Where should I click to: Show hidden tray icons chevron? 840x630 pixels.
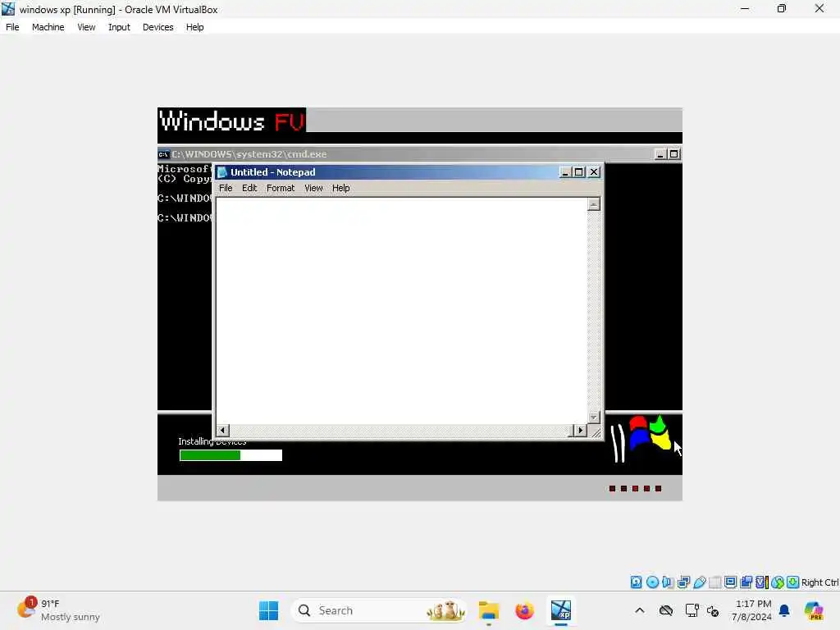pyautogui.click(x=640, y=610)
